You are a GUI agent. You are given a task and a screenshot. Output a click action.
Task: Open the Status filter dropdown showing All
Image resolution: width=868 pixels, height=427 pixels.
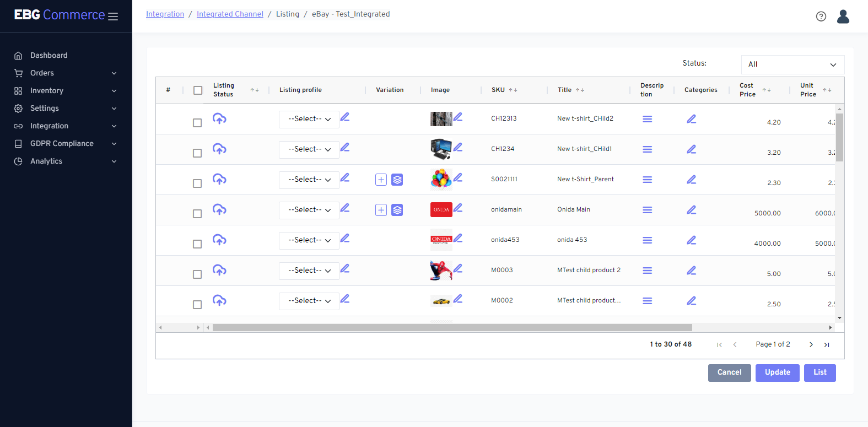point(792,64)
